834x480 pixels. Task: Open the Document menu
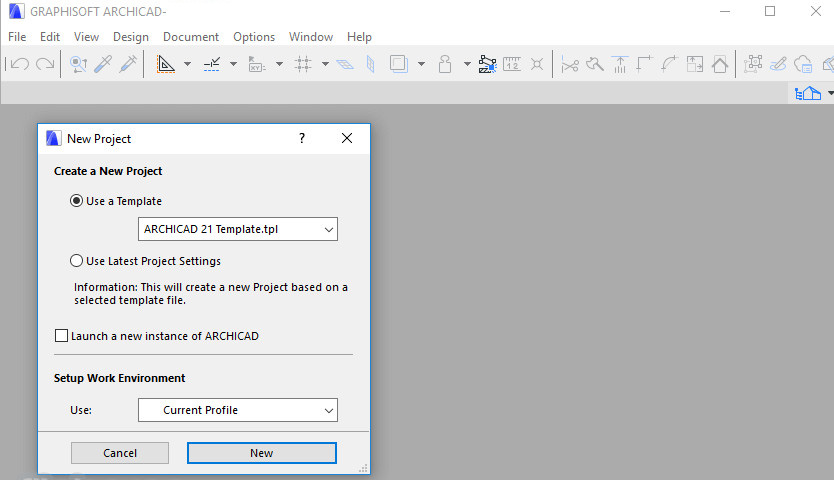point(191,37)
